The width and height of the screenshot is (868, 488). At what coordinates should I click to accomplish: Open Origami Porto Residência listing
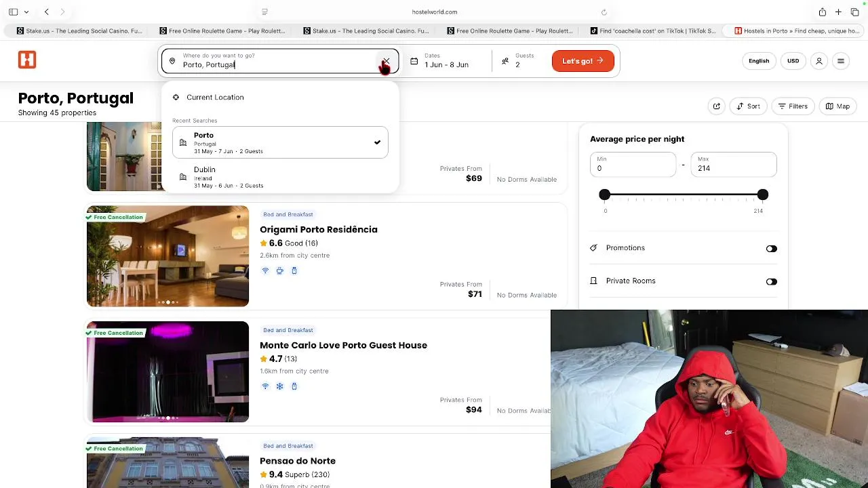click(x=319, y=229)
